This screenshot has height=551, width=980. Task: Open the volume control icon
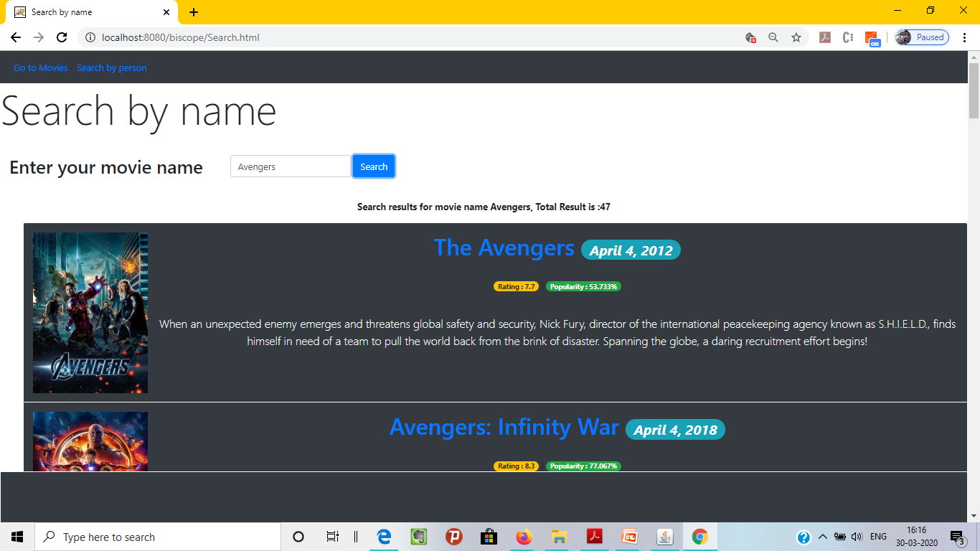click(857, 537)
